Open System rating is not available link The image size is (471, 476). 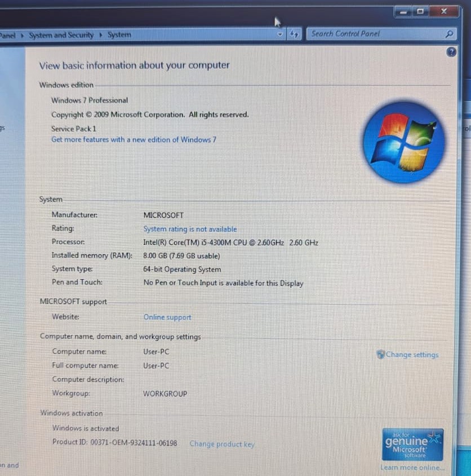pyautogui.click(x=190, y=229)
